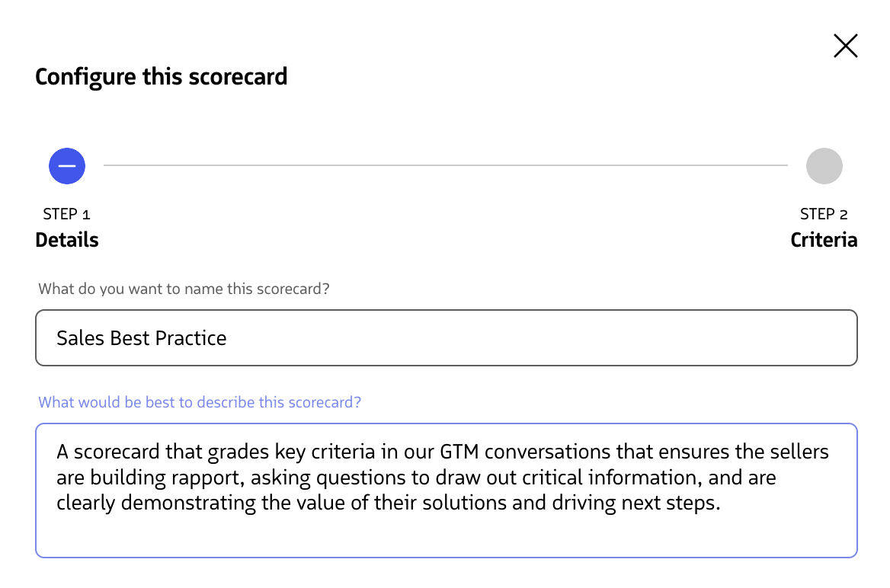The height and width of the screenshot is (588, 890).
Task: Click the blue description prompt link
Action: click(199, 401)
